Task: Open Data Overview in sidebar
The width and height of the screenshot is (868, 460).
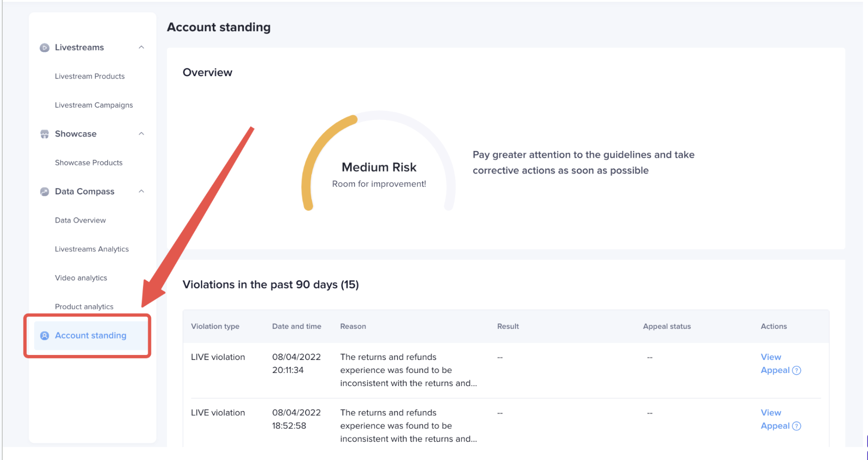Action: 80,221
